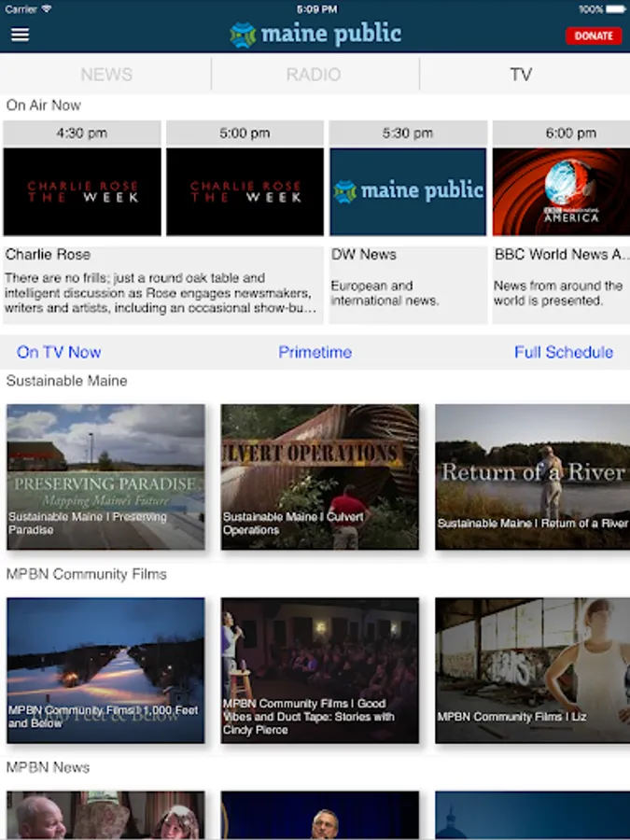Click the Sustainable Maine section heading
This screenshot has height=840, width=630.
click(67, 381)
